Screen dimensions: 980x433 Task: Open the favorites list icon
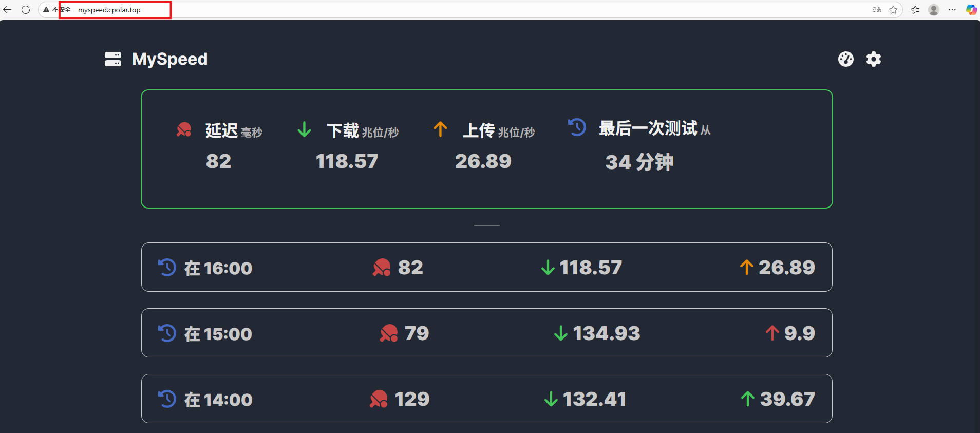pyautogui.click(x=915, y=10)
